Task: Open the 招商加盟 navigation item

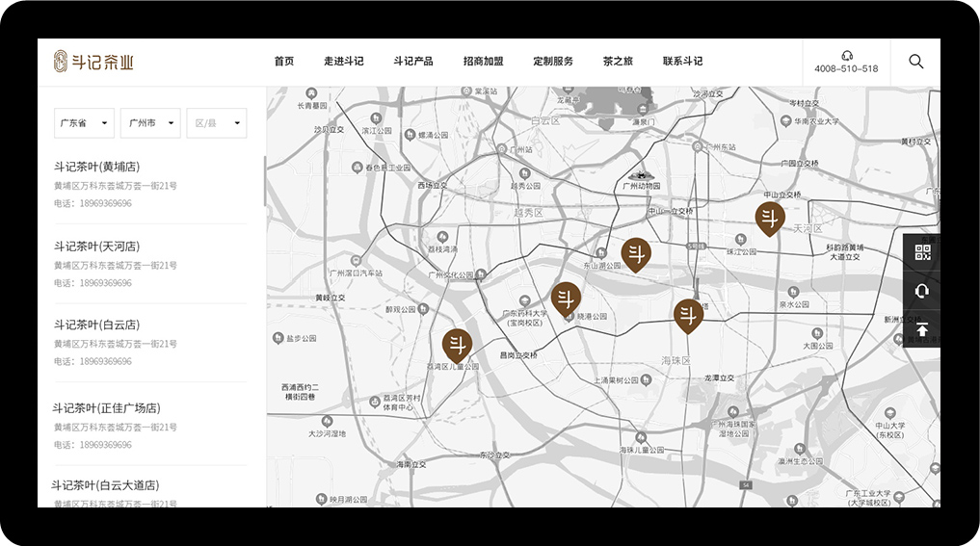Action: tap(483, 62)
